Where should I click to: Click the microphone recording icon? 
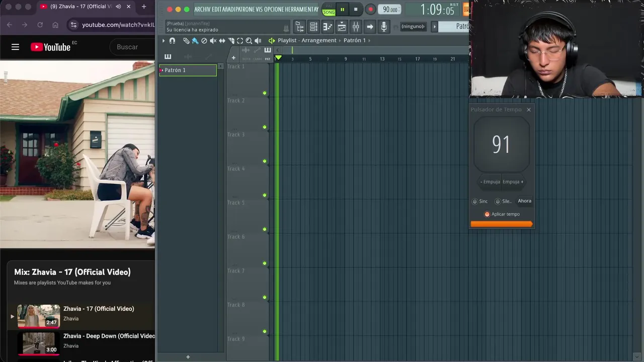pyautogui.click(x=384, y=27)
